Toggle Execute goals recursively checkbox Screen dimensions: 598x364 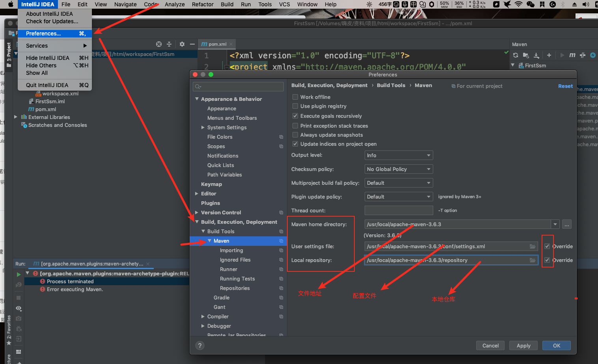click(295, 116)
